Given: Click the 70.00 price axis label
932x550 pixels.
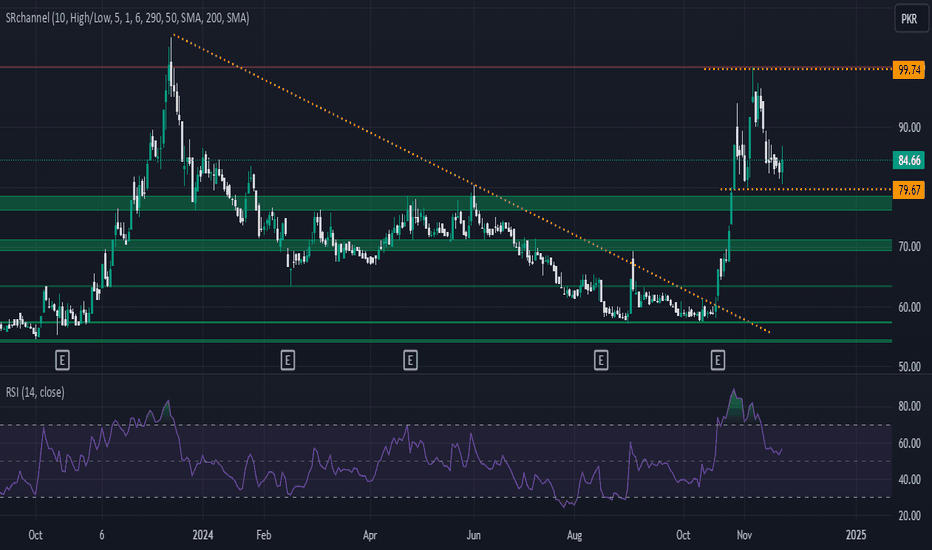Looking at the screenshot, I should (909, 247).
